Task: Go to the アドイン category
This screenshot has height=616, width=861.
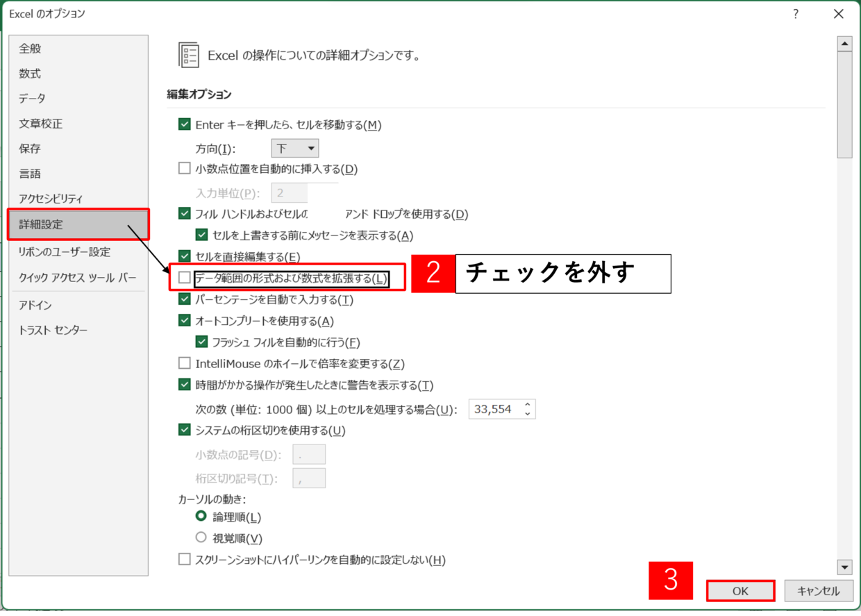Action: pos(35,305)
